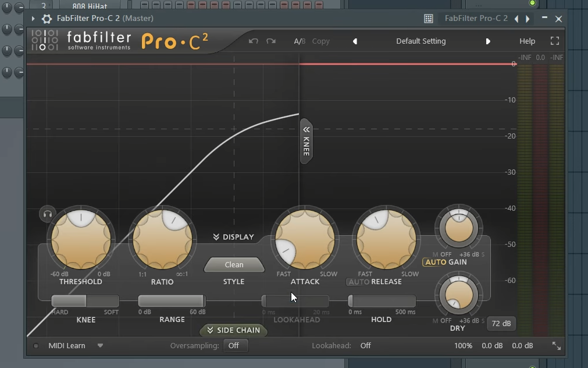Click the output gain knob
This screenshot has height=368, width=588.
[459, 228]
